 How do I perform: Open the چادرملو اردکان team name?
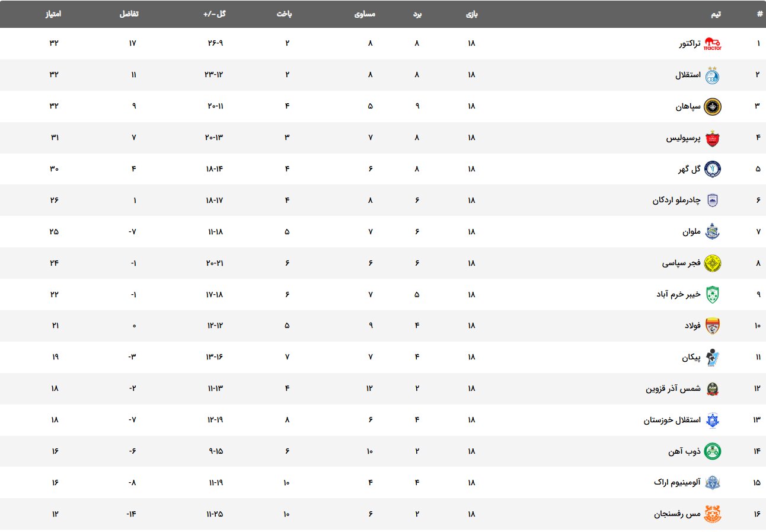676,200
